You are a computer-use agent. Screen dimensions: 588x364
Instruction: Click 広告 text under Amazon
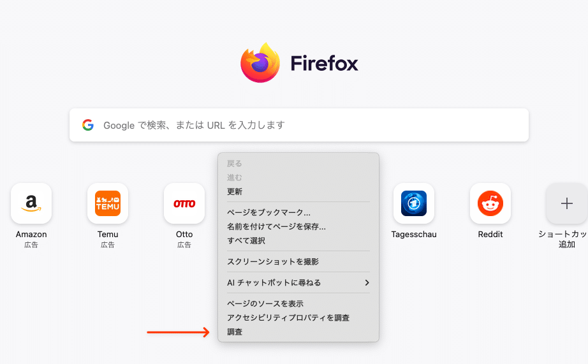point(31,245)
